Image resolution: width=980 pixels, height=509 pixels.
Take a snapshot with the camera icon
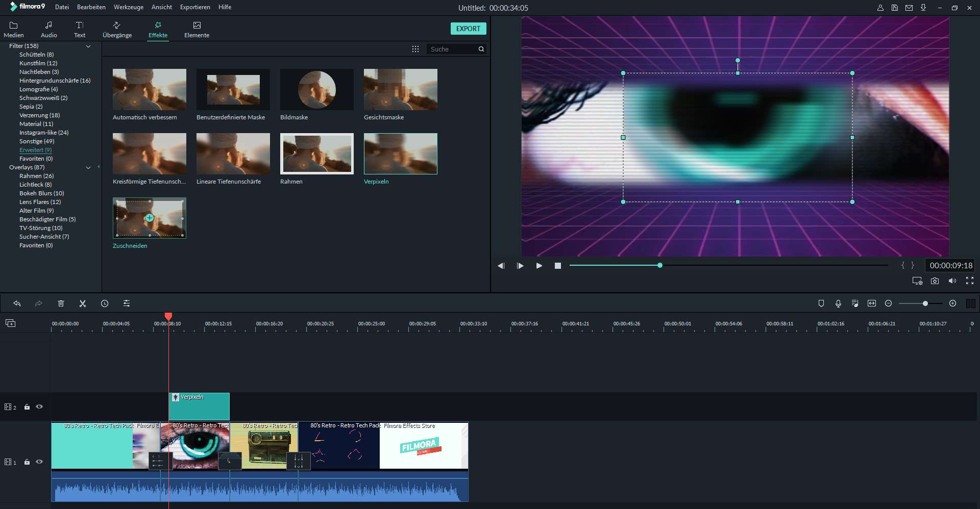click(x=935, y=281)
